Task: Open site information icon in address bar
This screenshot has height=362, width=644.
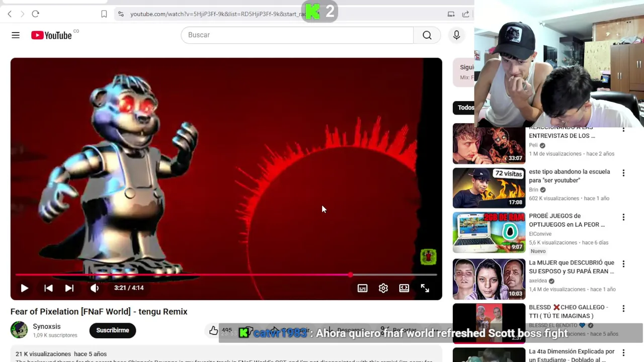Action: 121,14
